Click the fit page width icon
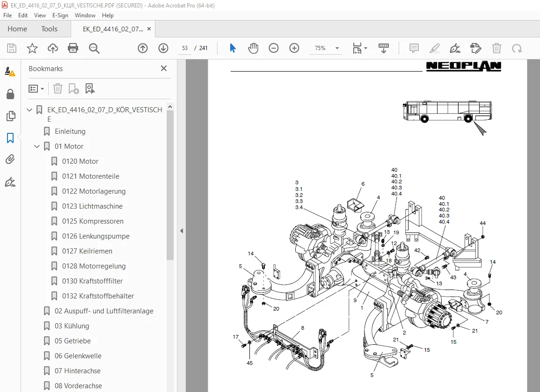 [357, 48]
